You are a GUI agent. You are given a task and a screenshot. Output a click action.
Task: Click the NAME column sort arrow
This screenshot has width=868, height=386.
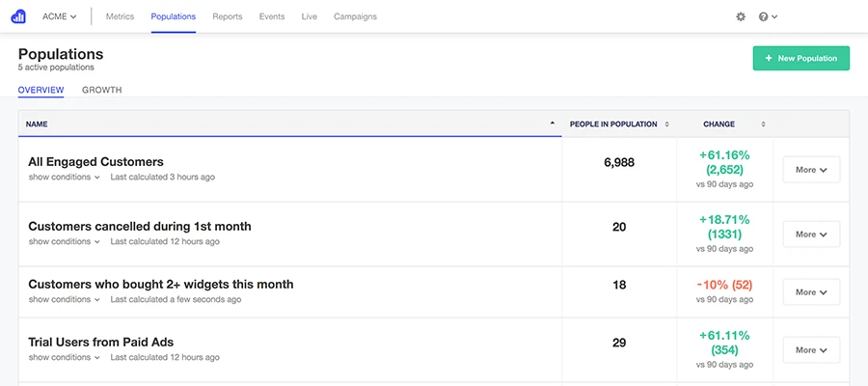click(552, 124)
